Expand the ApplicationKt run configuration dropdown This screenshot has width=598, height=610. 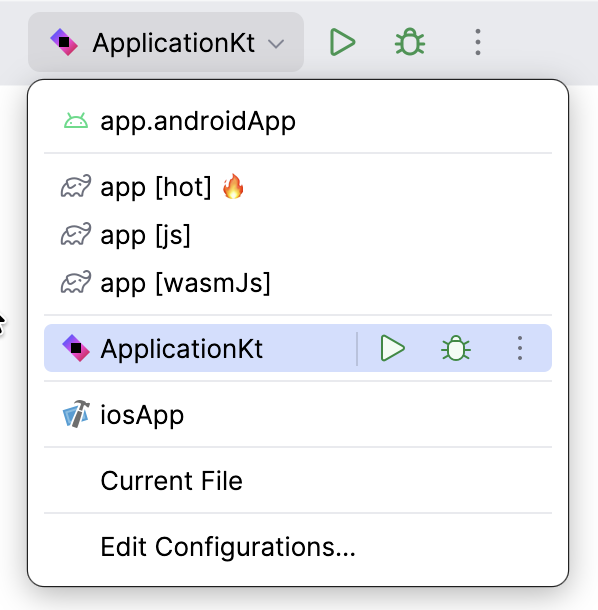tap(166, 42)
